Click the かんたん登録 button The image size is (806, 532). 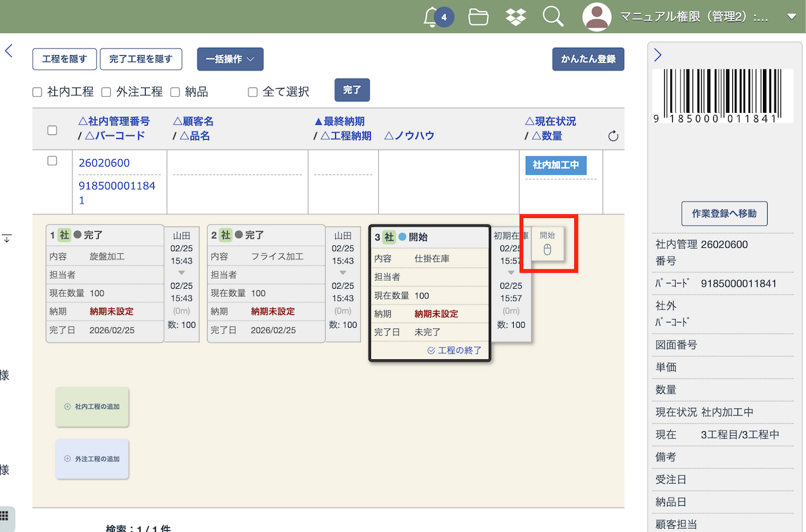[588, 59]
